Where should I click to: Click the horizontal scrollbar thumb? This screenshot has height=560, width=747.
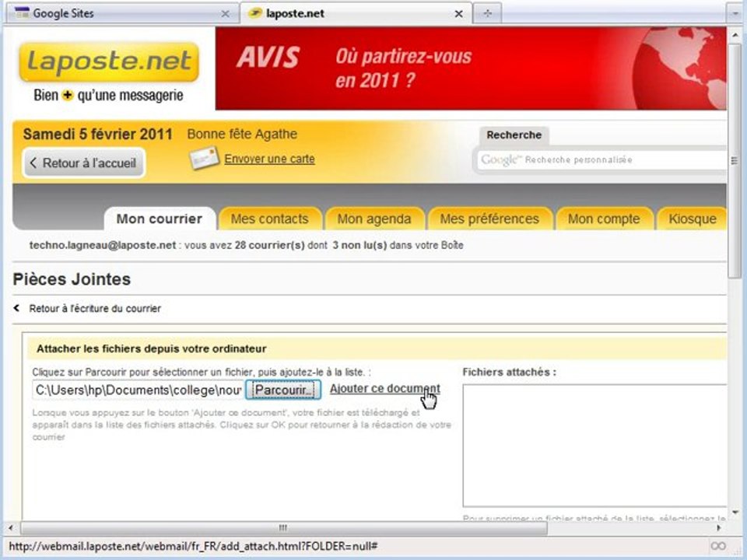tap(284, 527)
